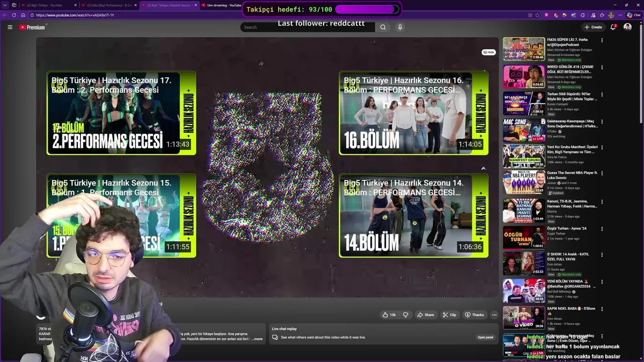Open options for SAPIK NOEL BABA video

click(602, 309)
